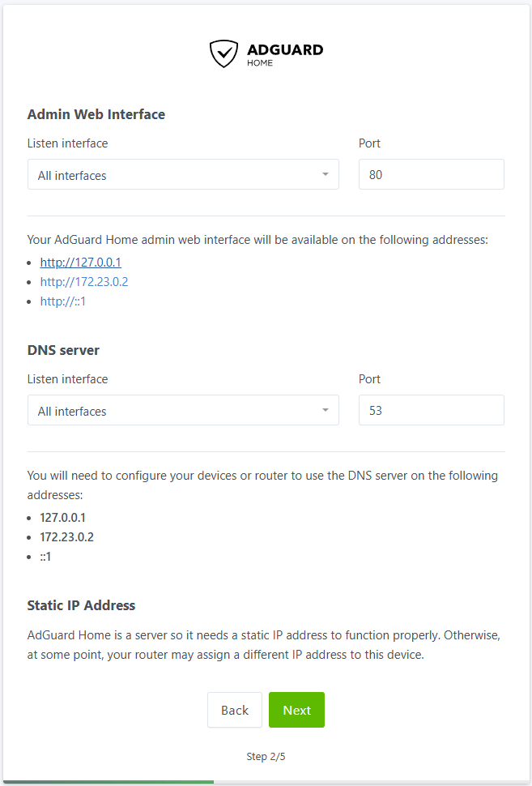Click the AdGuard shield checkmark logo

(x=223, y=53)
